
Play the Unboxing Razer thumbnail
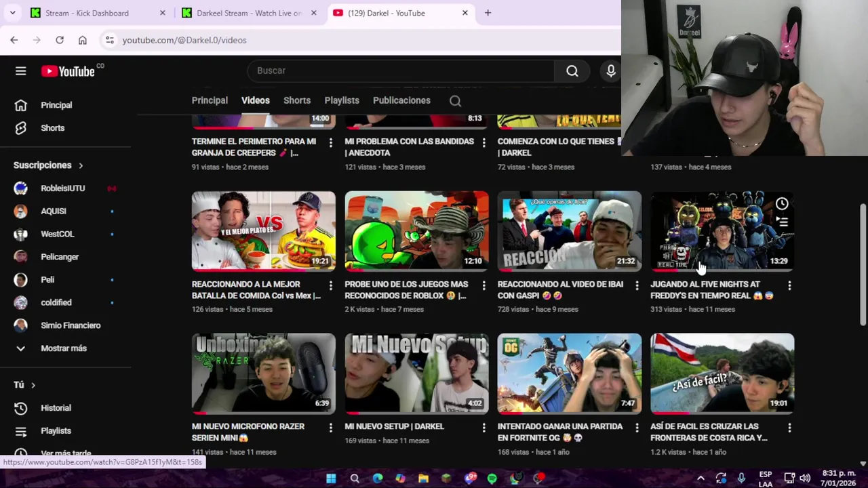click(264, 373)
